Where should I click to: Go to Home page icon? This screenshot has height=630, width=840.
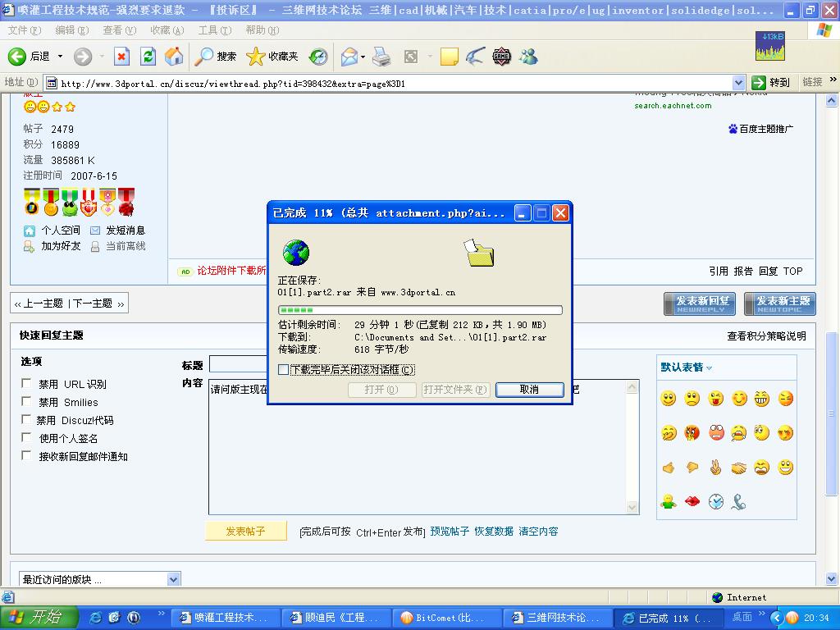pos(174,57)
